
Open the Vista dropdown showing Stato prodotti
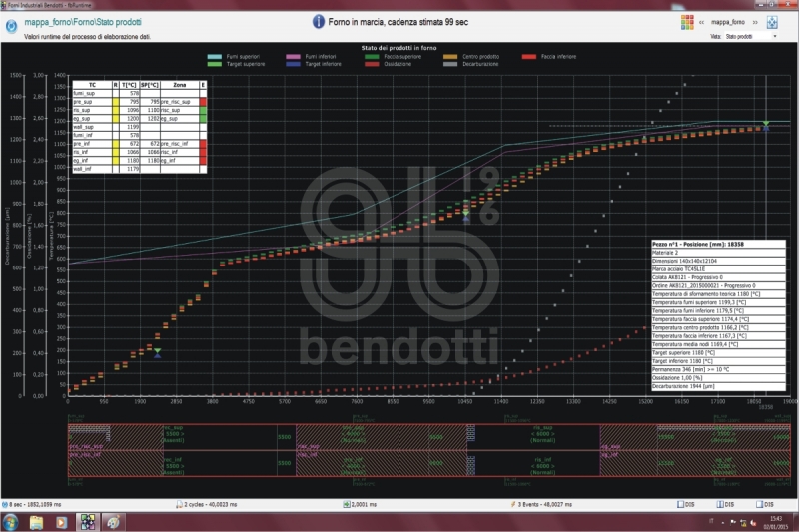(751, 36)
